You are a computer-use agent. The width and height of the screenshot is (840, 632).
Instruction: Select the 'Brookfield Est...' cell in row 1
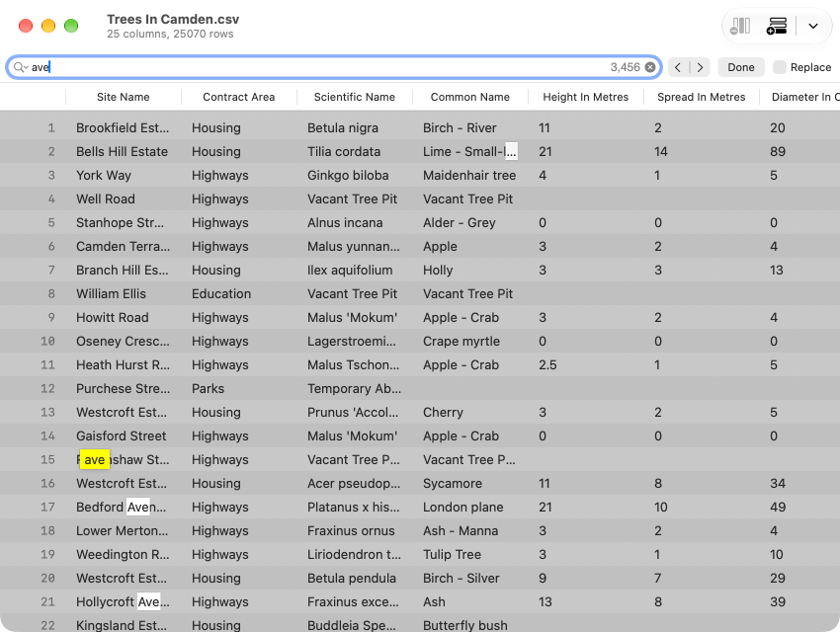(123, 128)
